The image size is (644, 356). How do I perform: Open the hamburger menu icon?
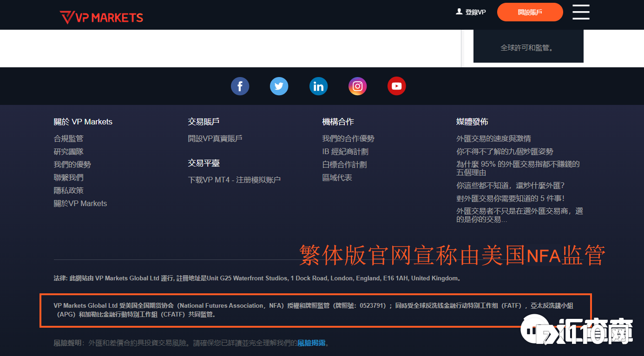coord(581,12)
